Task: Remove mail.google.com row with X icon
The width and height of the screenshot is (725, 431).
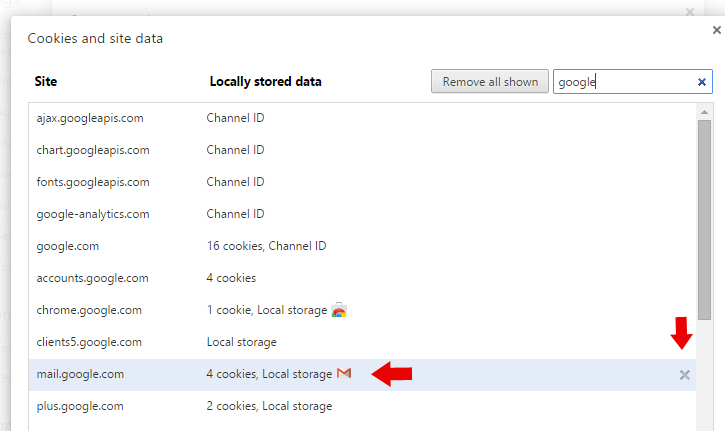Action: [x=684, y=374]
